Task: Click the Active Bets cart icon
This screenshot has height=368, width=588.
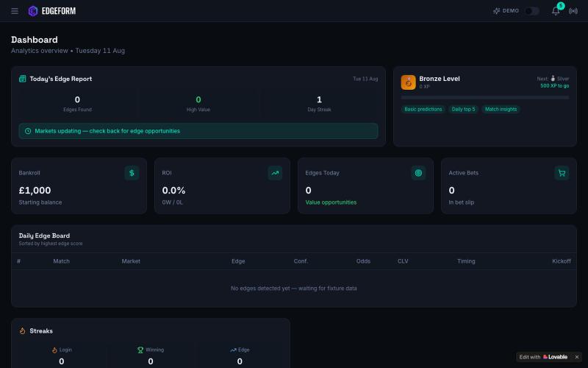Action: click(562, 173)
